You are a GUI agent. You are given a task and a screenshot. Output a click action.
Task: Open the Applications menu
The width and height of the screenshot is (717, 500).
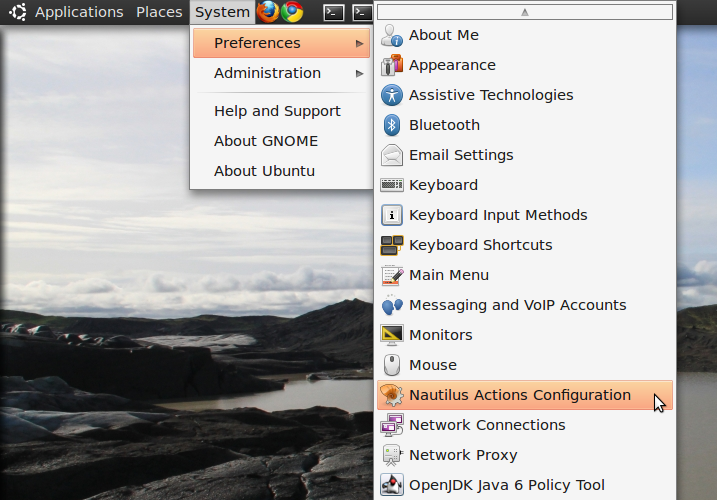click(79, 12)
